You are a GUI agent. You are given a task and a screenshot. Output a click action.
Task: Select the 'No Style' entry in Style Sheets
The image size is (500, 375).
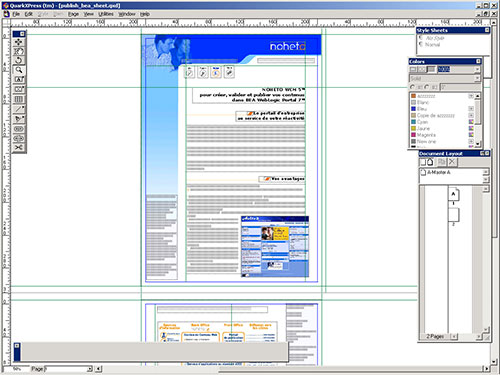tap(435, 38)
